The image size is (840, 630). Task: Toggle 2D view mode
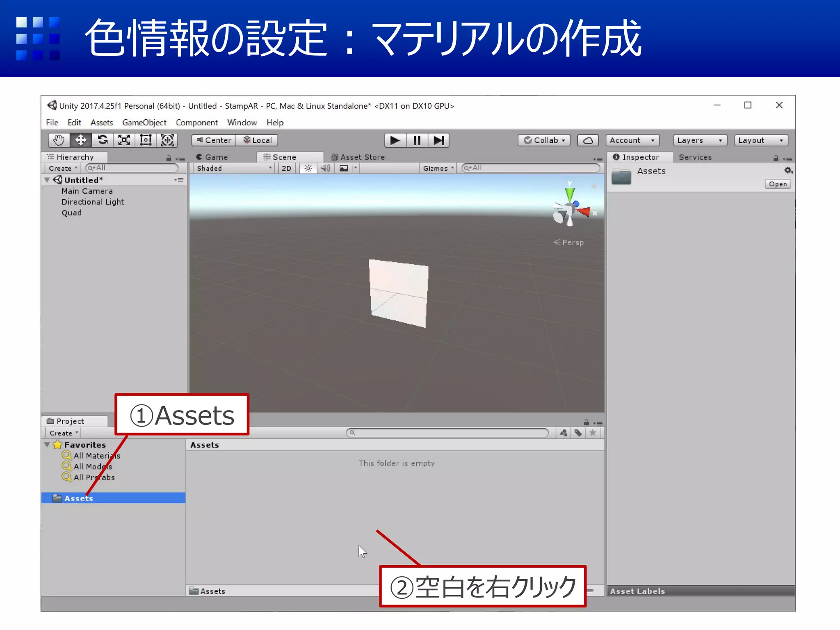click(x=286, y=168)
